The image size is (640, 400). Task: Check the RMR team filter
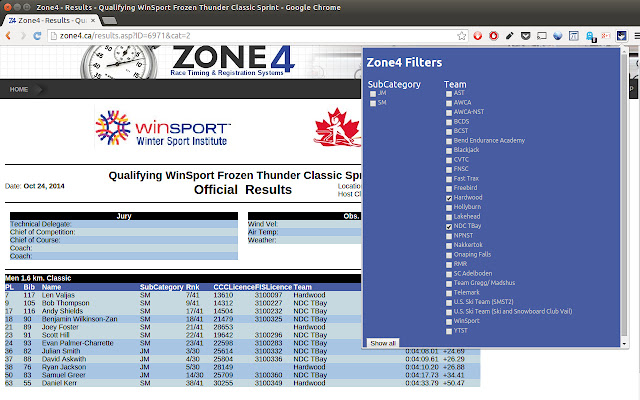(x=449, y=264)
